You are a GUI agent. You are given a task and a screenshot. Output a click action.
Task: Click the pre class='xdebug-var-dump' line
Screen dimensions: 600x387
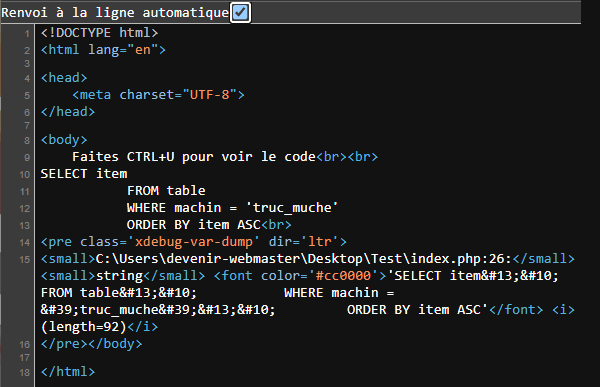pos(194,242)
